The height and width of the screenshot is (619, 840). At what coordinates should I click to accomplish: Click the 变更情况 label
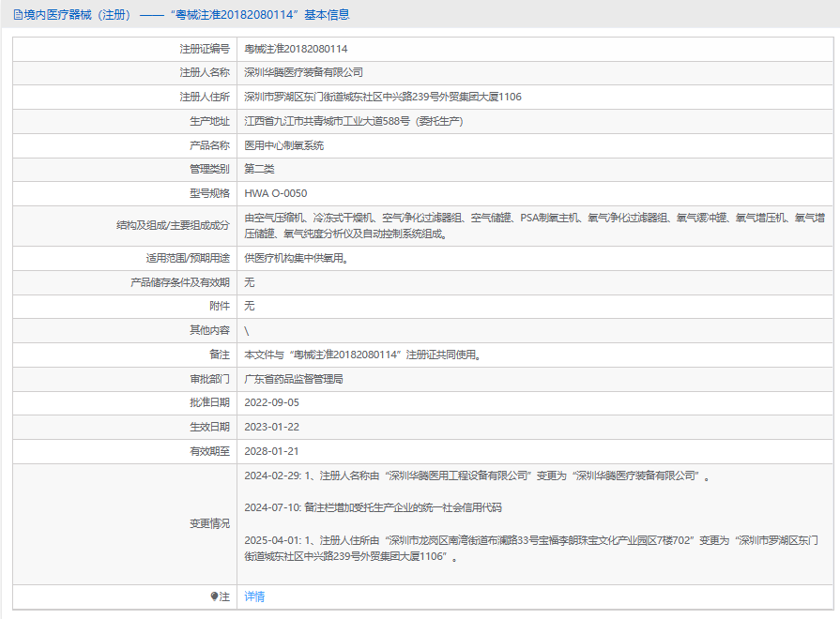point(209,523)
